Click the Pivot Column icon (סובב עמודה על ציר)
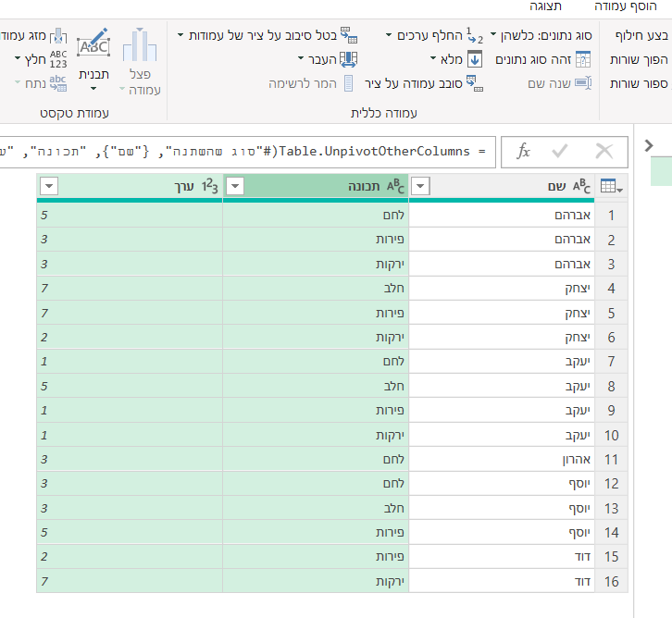 476,84
